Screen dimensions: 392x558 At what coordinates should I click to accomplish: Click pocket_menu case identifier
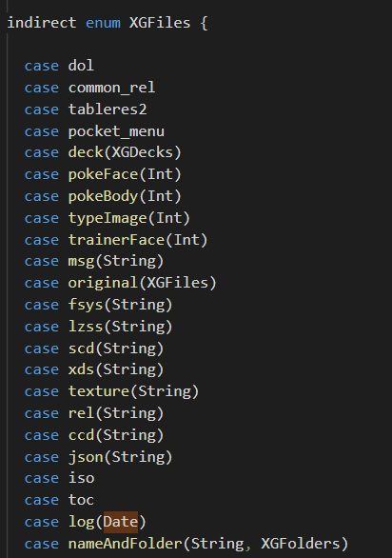pos(116,131)
